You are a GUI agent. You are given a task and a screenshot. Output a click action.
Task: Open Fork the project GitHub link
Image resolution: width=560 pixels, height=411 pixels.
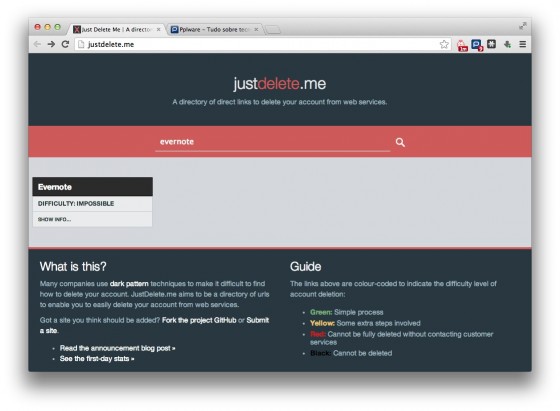199,320
